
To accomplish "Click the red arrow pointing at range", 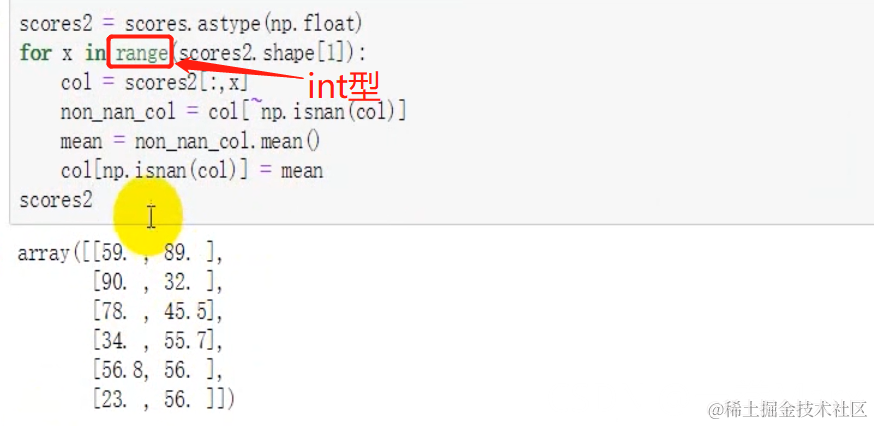I will coord(242,69).
